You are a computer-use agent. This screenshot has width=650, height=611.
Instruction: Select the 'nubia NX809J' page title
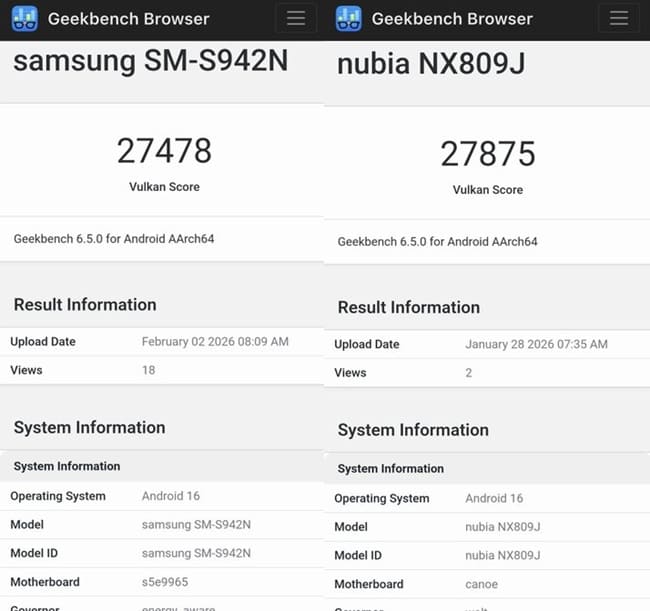tap(431, 64)
